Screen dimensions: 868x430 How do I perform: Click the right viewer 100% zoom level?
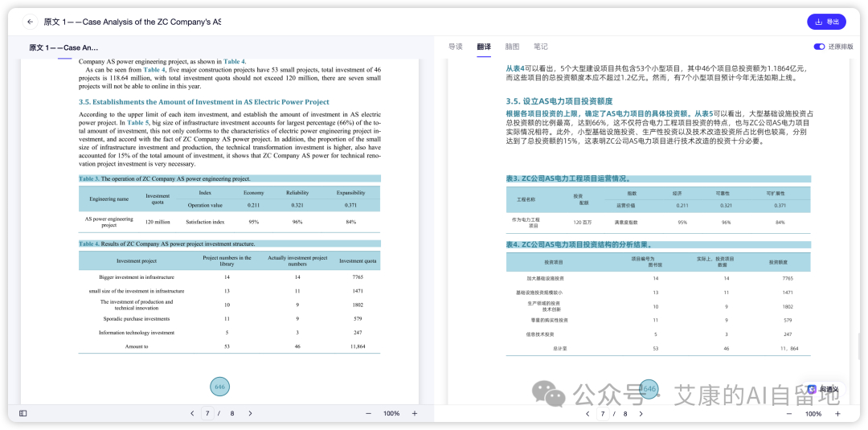tap(813, 413)
